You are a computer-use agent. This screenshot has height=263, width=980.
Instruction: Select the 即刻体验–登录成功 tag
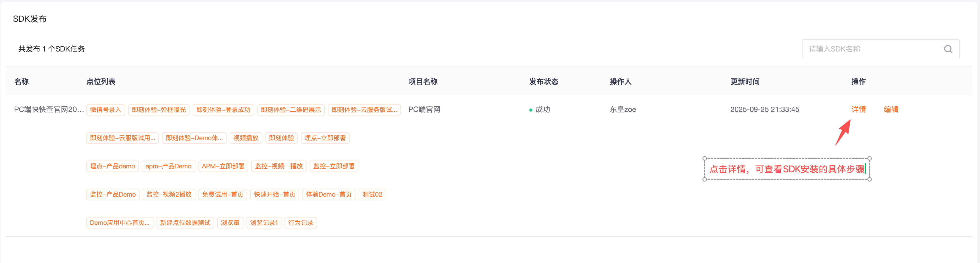click(223, 110)
